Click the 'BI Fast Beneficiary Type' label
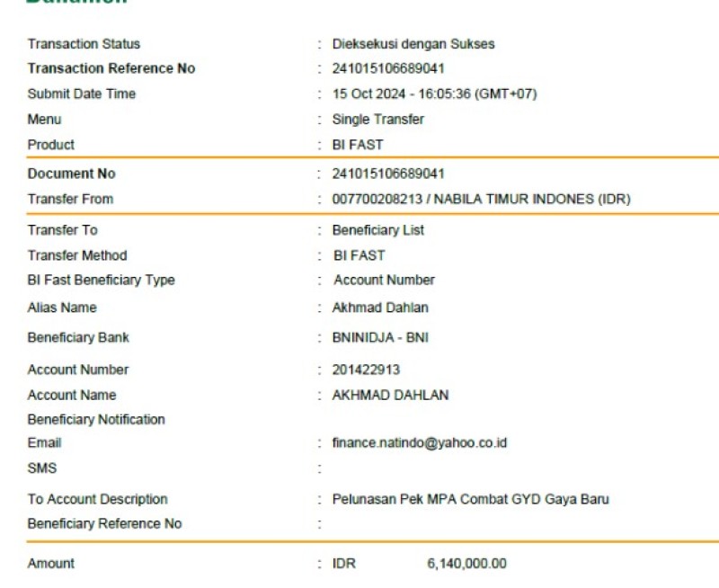Image resolution: width=719 pixels, height=588 pixels. [102, 281]
